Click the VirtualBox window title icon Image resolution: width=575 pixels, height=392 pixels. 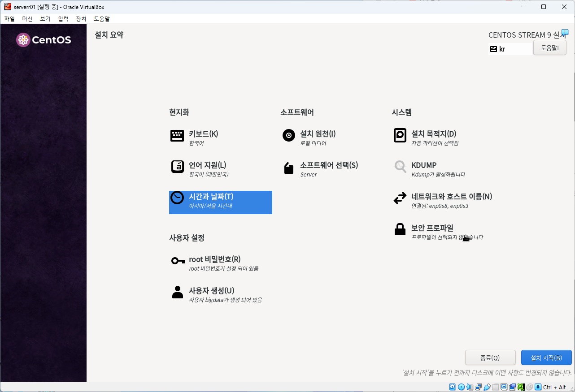click(x=8, y=7)
